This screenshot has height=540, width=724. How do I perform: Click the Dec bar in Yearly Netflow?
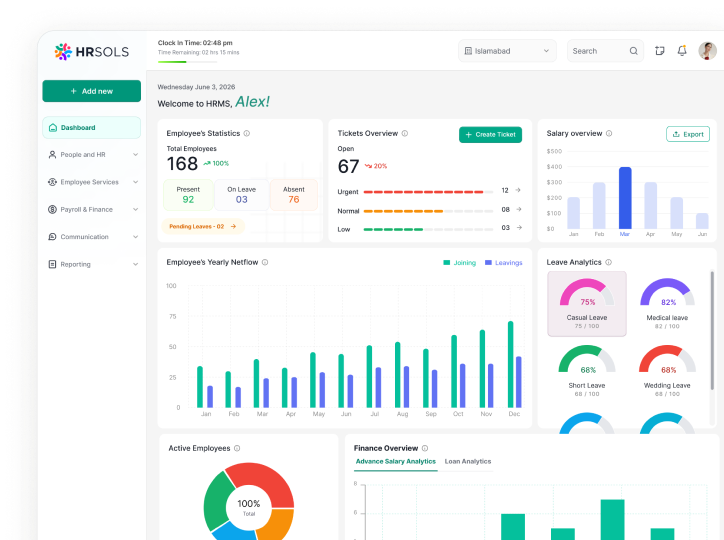(511, 365)
